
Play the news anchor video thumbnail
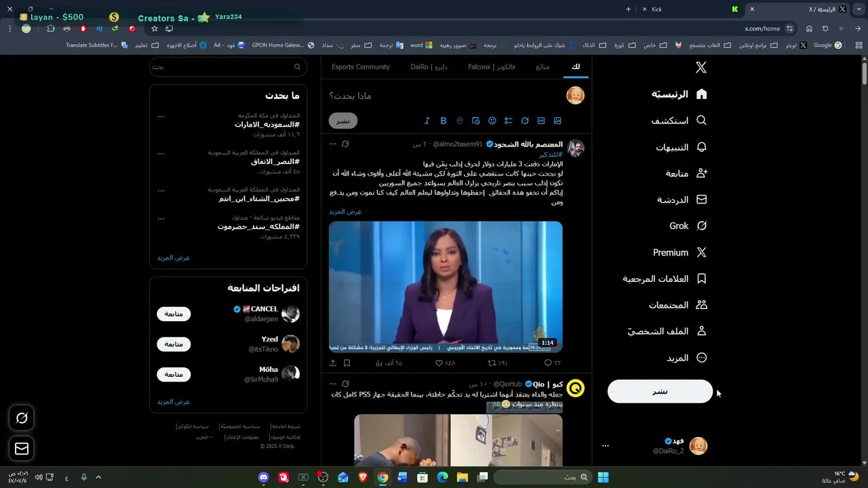pos(446,287)
